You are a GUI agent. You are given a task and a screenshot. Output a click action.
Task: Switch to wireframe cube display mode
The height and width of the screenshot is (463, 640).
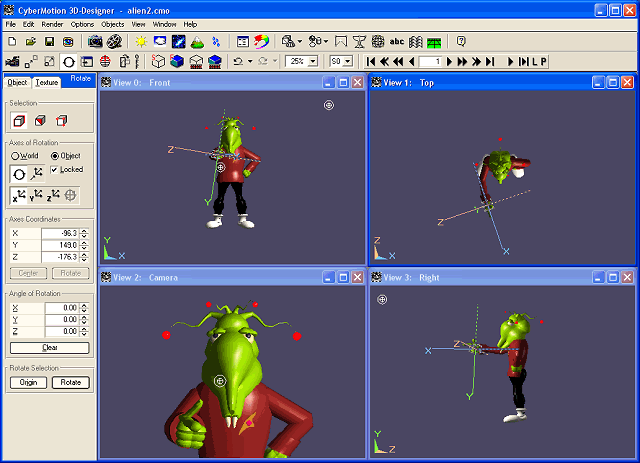[x=158, y=62]
